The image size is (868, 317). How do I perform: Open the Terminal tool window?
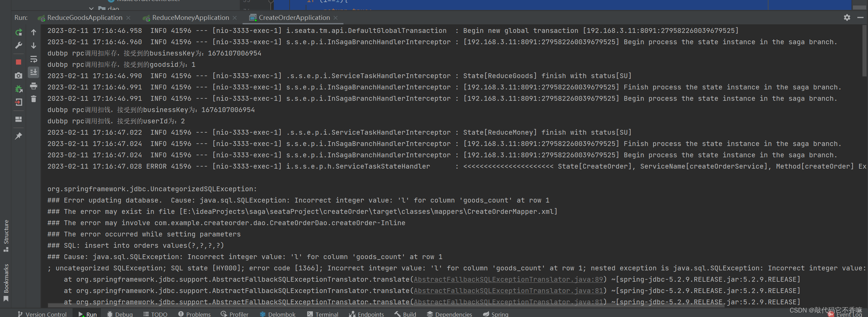(x=322, y=314)
